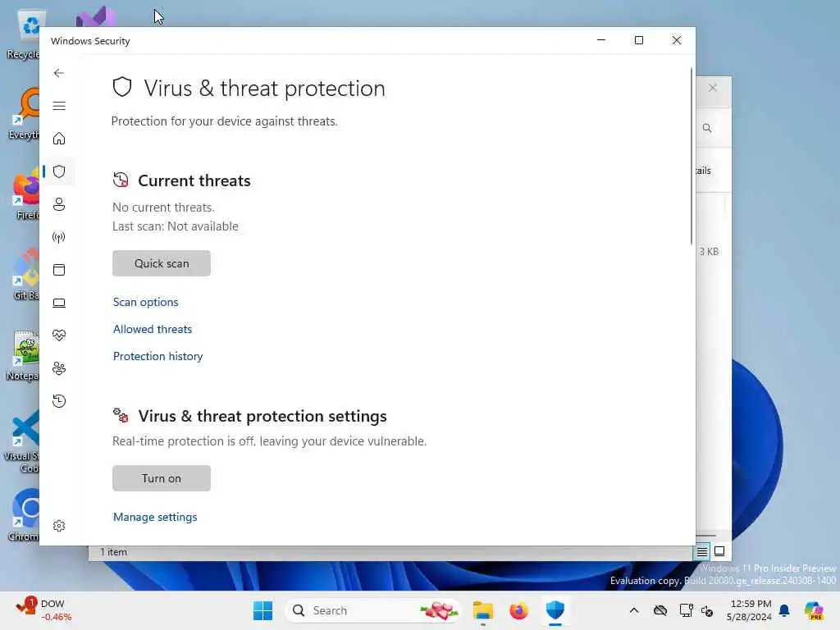Image resolution: width=840 pixels, height=630 pixels.
Task: Open Settings gear in Windows Security
Action: [59, 526]
